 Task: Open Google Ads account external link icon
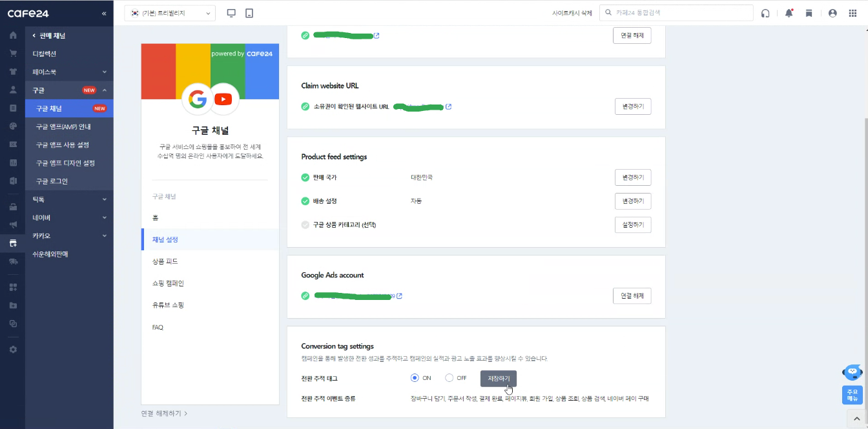tap(400, 296)
